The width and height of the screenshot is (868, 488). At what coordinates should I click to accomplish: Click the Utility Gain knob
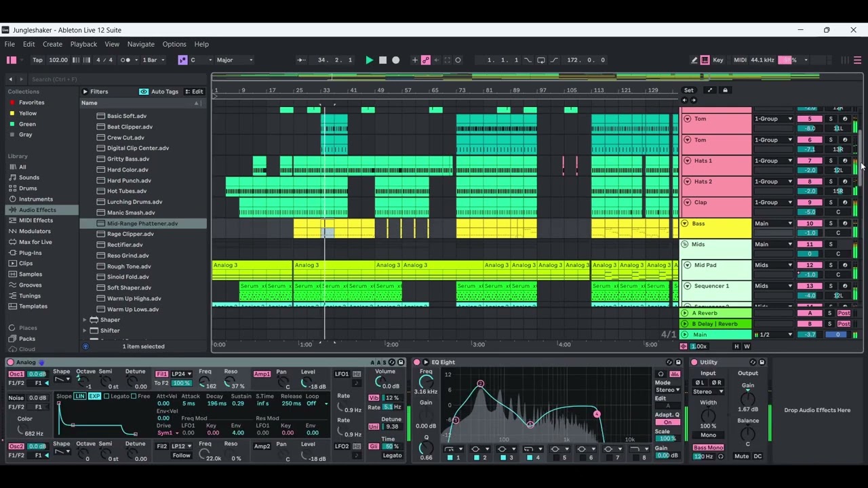(748, 397)
